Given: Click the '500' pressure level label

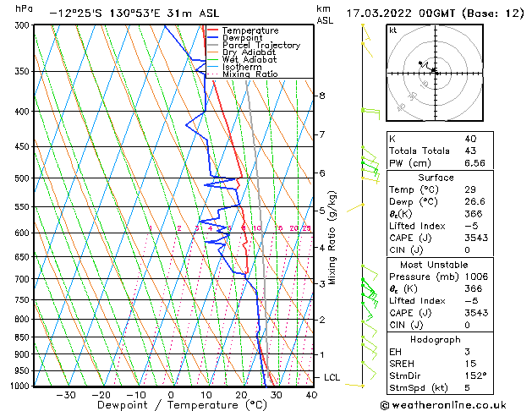Looking at the screenshot, I should point(24,178).
